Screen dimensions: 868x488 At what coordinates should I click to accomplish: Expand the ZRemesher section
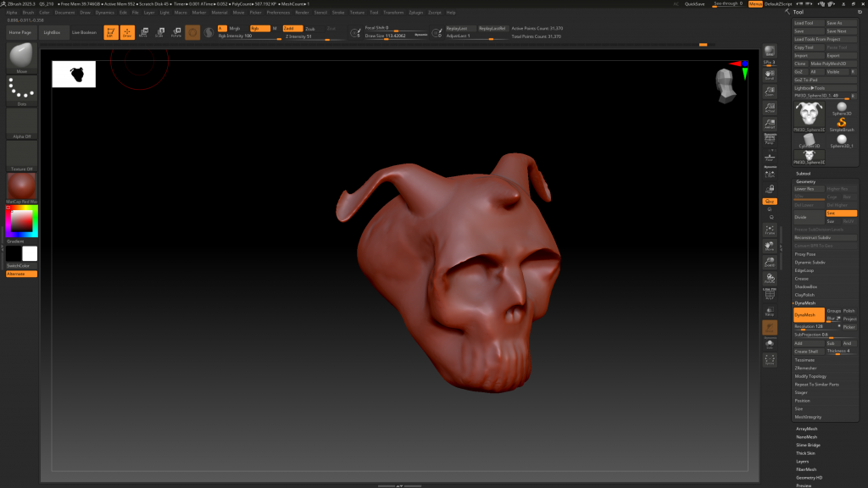tap(805, 368)
